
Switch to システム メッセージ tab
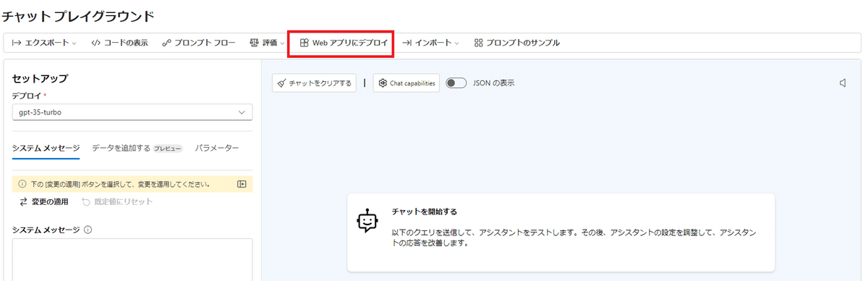(x=46, y=148)
